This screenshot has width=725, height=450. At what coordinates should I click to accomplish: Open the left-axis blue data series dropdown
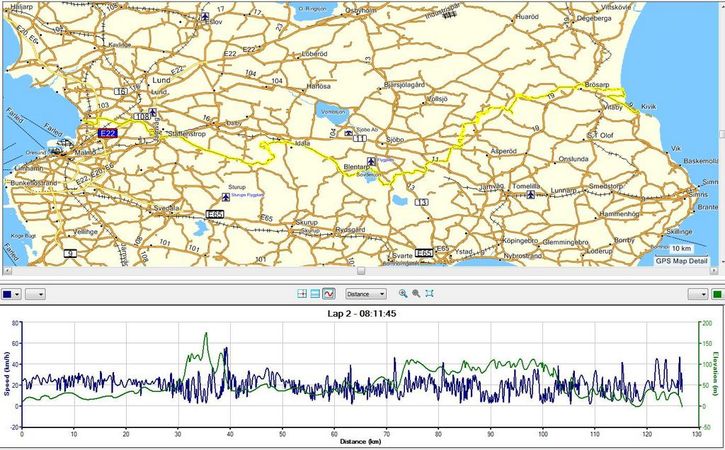(x=11, y=294)
